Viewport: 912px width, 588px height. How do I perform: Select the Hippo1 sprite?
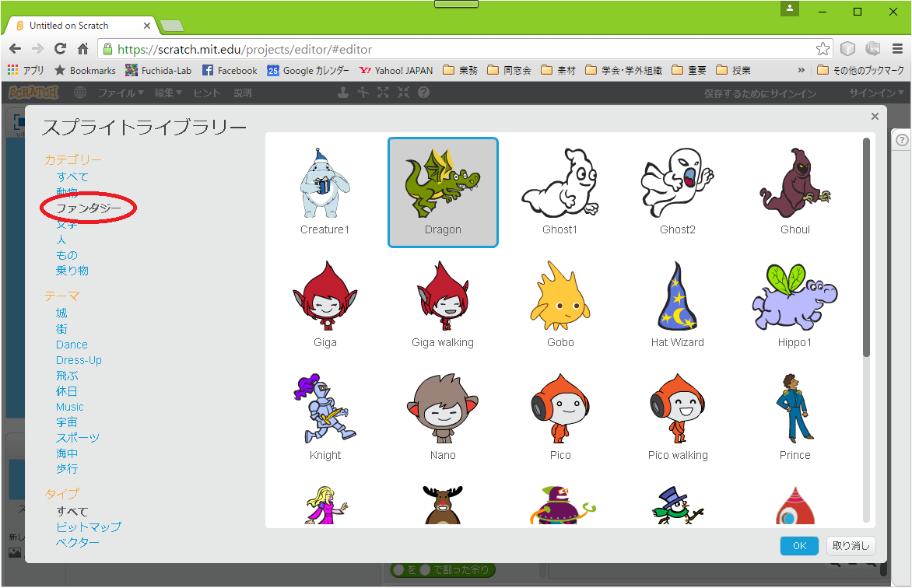coord(794,297)
